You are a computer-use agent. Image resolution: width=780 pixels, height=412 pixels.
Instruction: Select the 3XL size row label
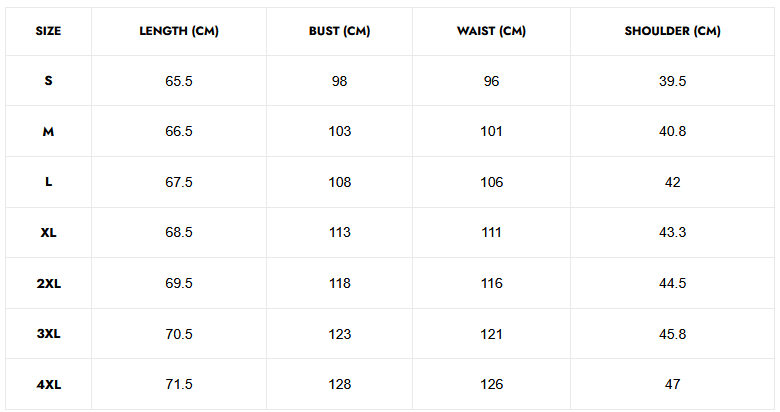[48, 334]
